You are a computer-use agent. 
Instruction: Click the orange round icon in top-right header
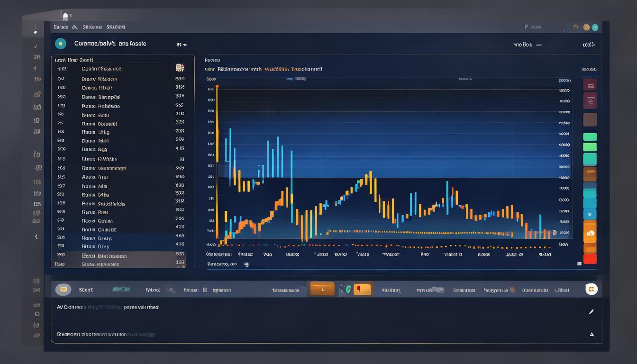point(587,27)
